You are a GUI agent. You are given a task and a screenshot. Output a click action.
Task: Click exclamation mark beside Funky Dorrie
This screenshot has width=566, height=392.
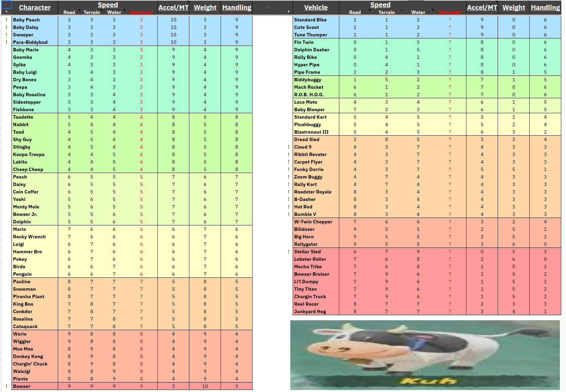click(x=289, y=169)
